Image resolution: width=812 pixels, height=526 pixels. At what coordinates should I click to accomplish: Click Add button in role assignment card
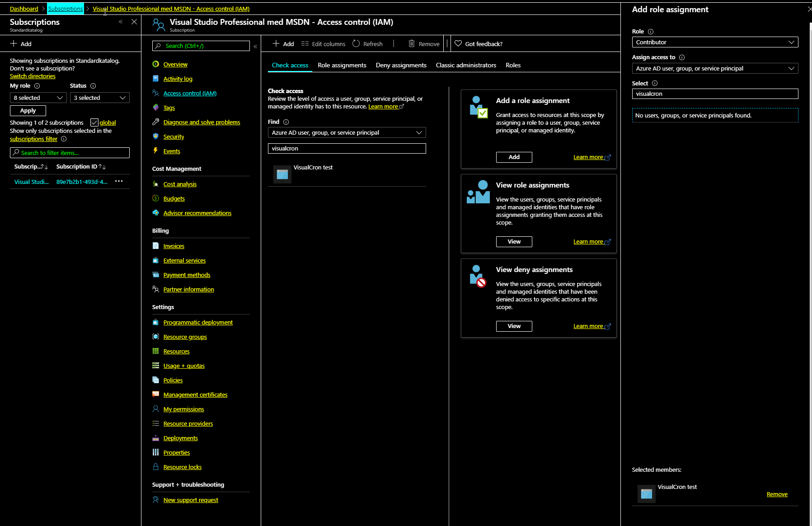pos(514,157)
